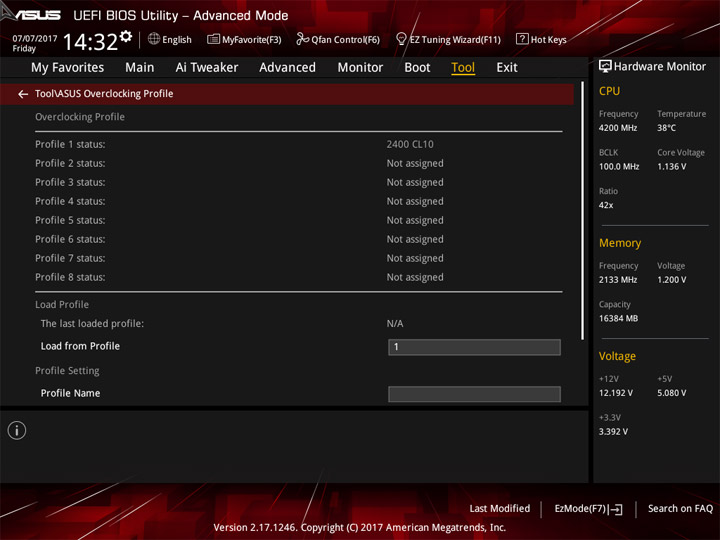Click the +12V reading 12.192 V

pyautogui.click(x=616, y=393)
